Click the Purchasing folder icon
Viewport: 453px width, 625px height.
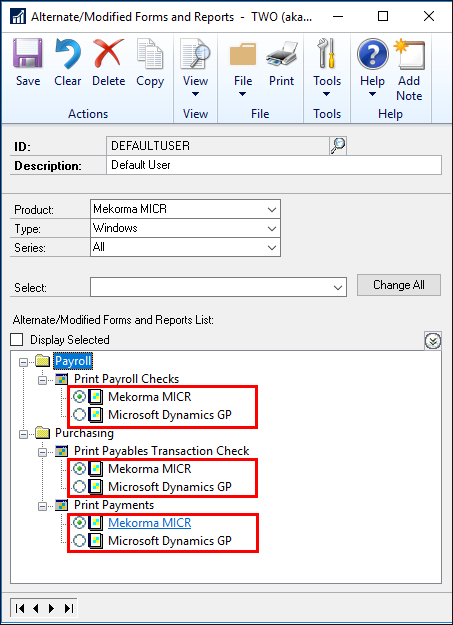[42, 433]
